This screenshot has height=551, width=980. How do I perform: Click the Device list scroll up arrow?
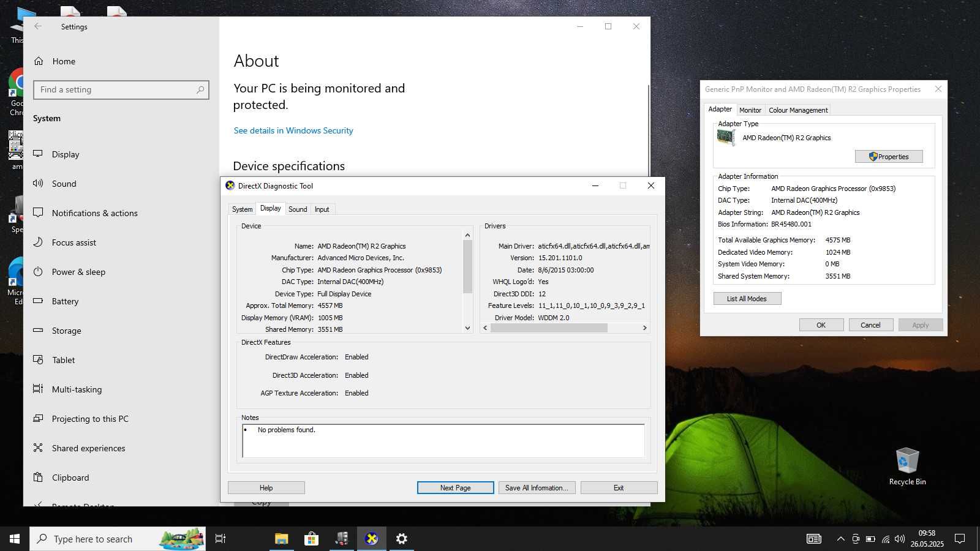(x=467, y=235)
